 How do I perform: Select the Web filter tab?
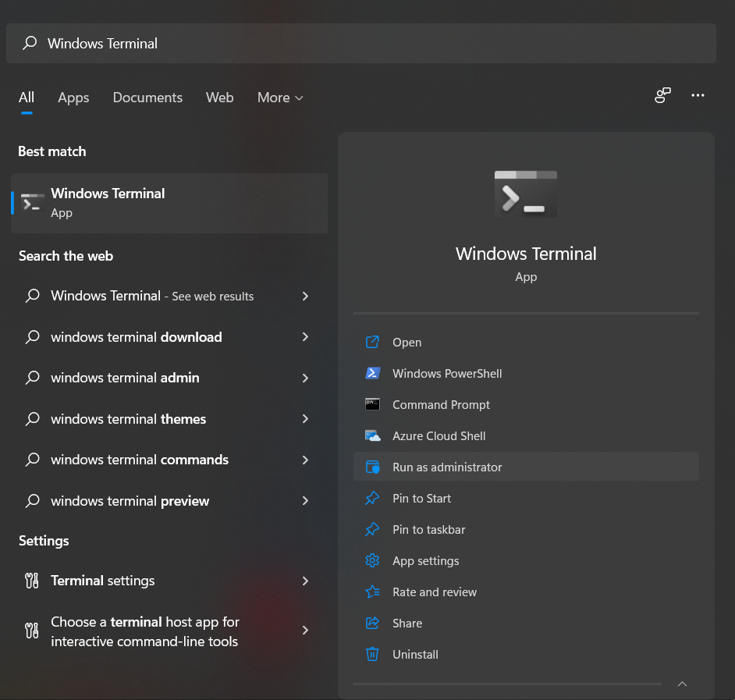pyautogui.click(x=220, y=98)
